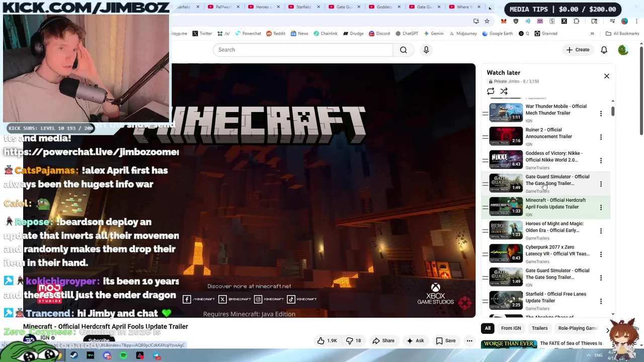Click the IGN channel name
The image size is (644, 362).
click(45, 337)
